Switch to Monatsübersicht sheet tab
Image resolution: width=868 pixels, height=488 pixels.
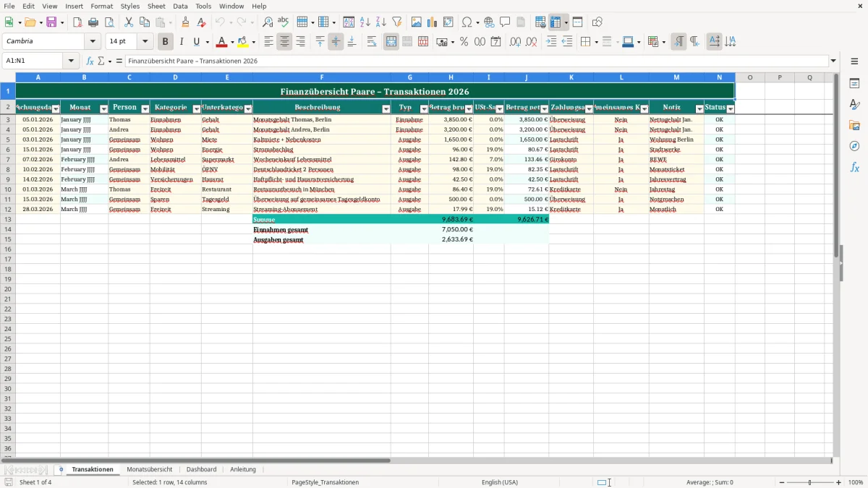(x=150, y=469)
